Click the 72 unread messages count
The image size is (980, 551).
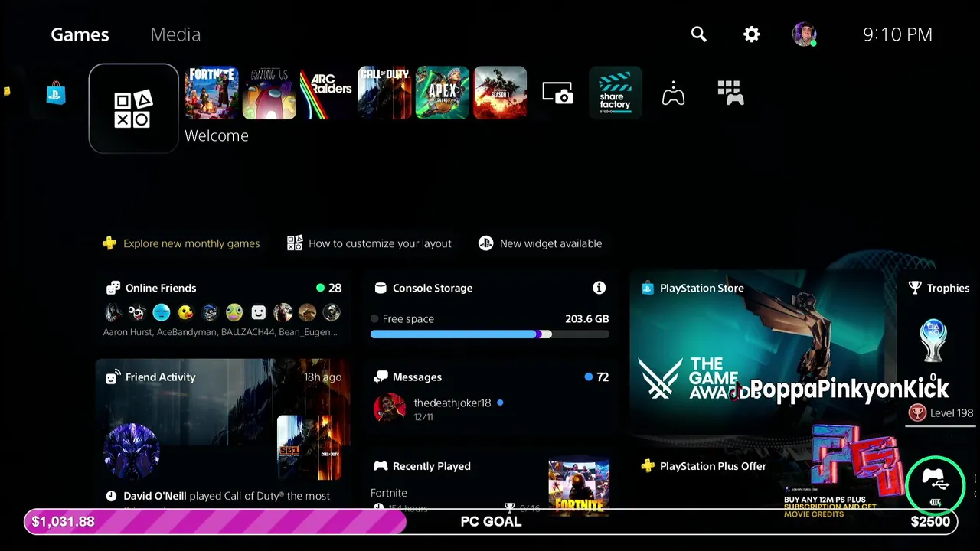pyautogui.click(x=603, y=377)
